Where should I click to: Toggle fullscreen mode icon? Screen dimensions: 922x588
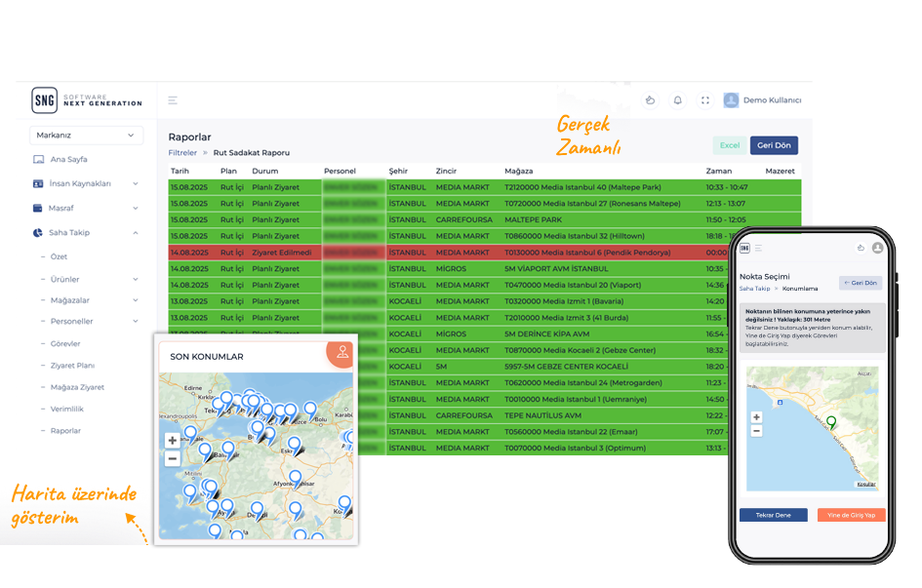point(705,100)
